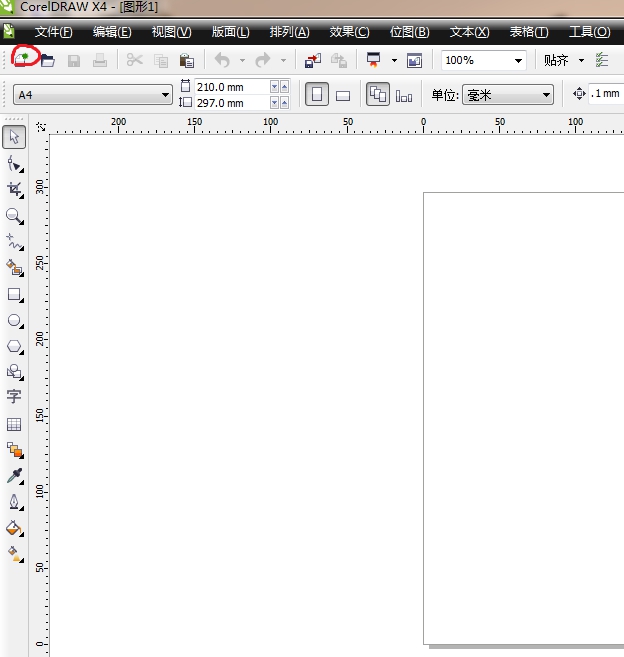Choose the Rectangle tool
The image size is (624, 657).
tap(15, 295)
